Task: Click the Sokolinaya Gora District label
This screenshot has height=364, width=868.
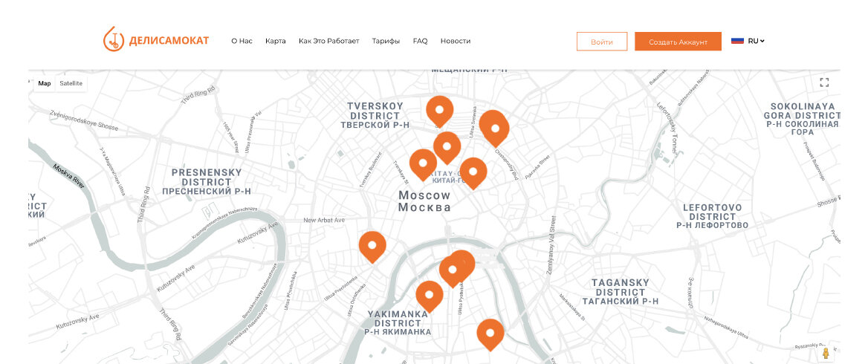Action: (x=802, y=119)
